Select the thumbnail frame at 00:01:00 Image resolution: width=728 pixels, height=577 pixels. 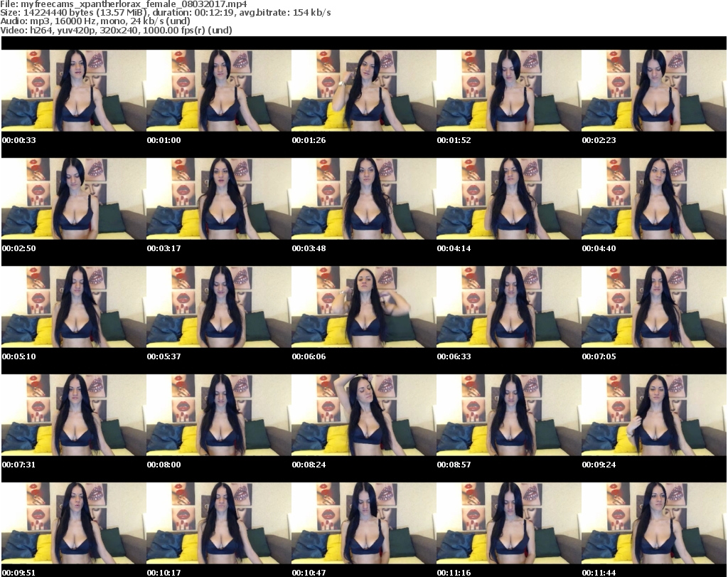(219, 90)
